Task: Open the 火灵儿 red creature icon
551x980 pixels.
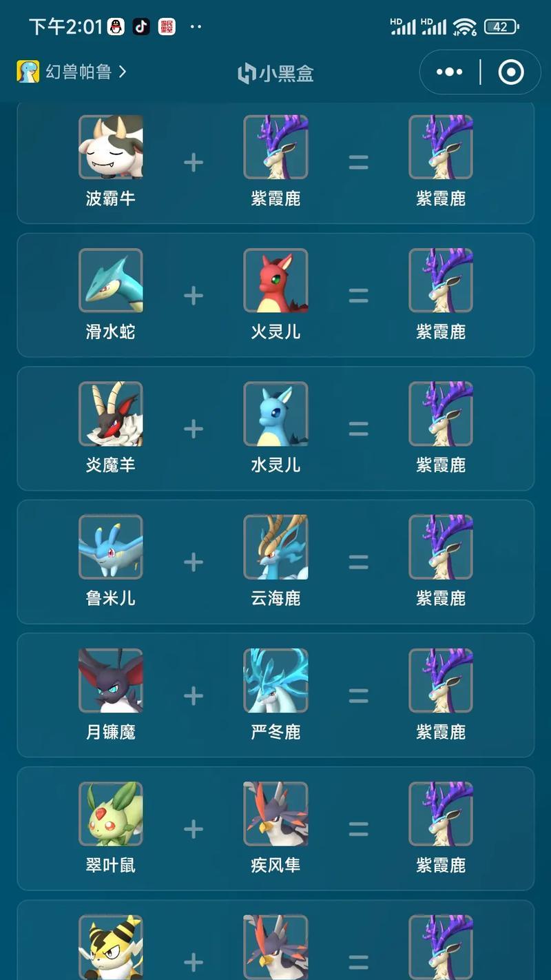Action: [275, 280]
